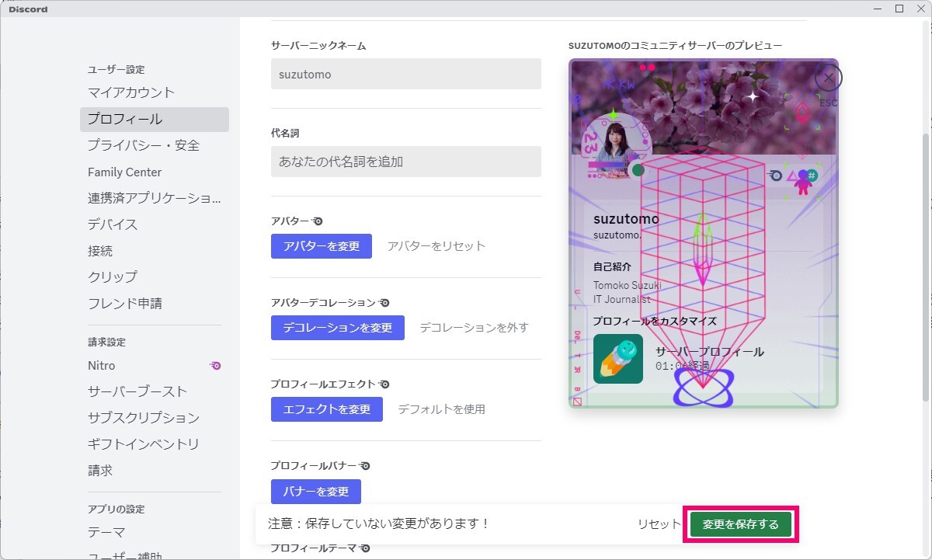Open ギフトインベントリ page
This screenshot has height=560, width=932.
point(155,444)
